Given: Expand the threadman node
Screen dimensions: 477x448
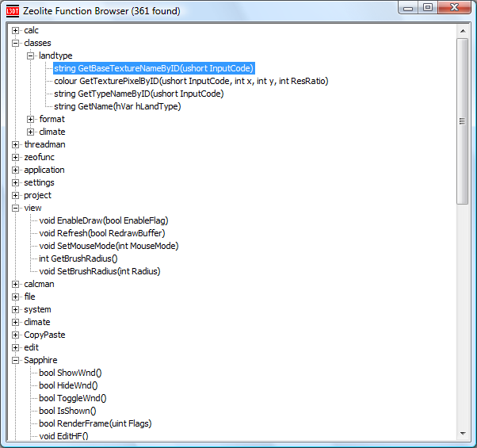Looking at the screenshot, I should tap(16, 144).
